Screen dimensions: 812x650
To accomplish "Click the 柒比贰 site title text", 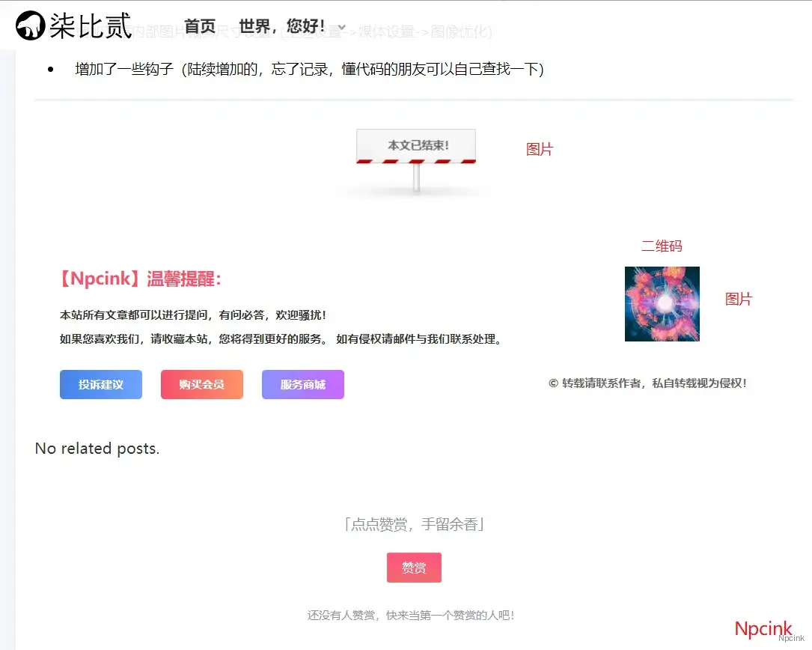I will pos(91,26).
